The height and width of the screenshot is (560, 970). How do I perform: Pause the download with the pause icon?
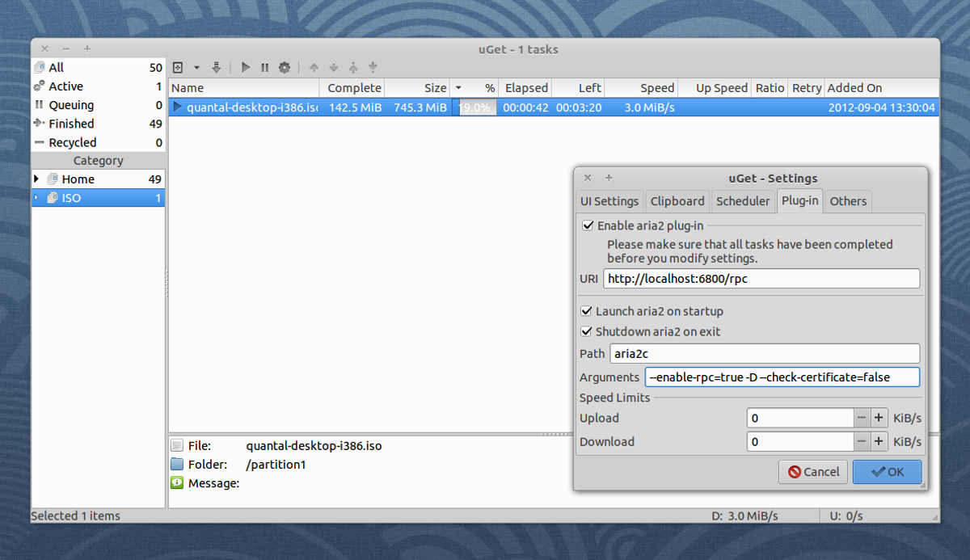click(x=264, y=68)
